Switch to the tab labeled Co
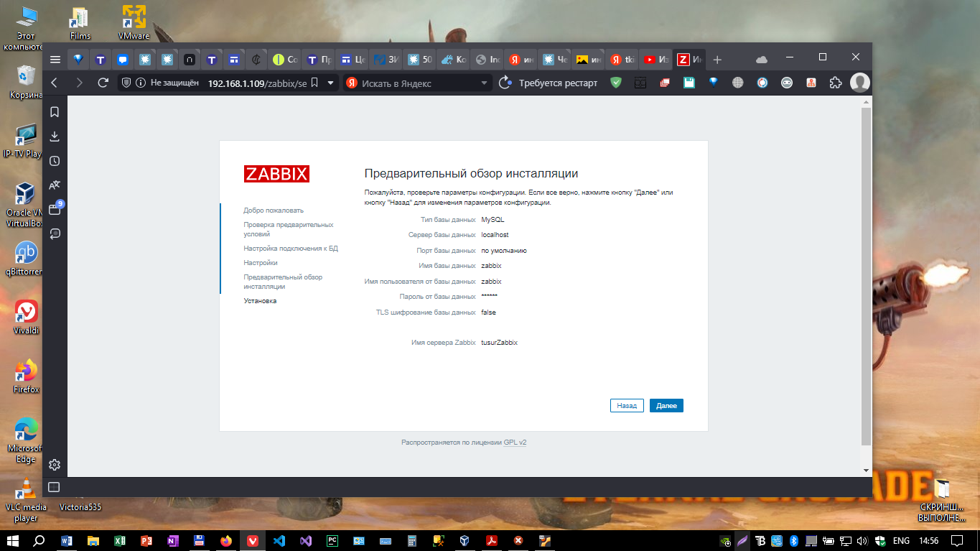The image size is (980, 551). (285, 60)
